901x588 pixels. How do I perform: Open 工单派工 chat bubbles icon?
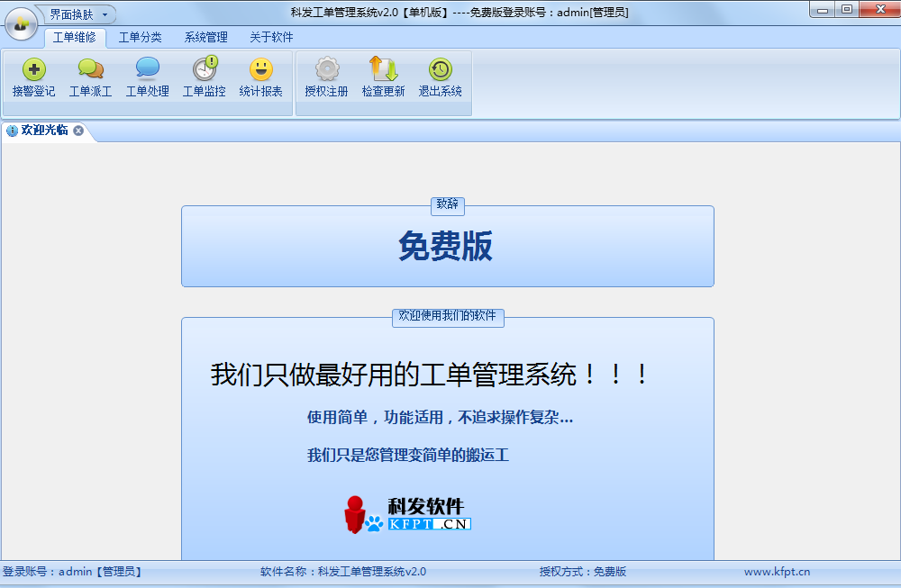90,69
